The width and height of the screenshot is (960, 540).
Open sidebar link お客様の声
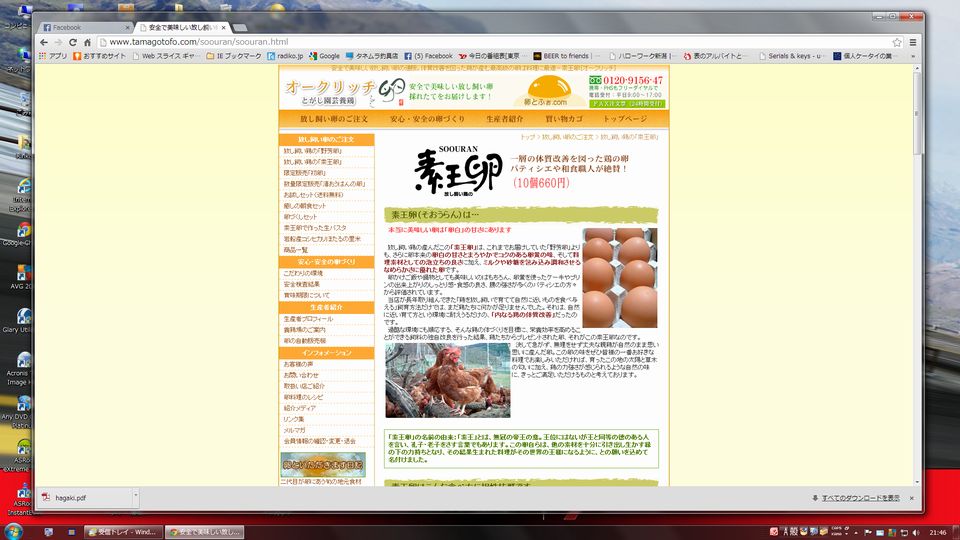tap(298, 364)
